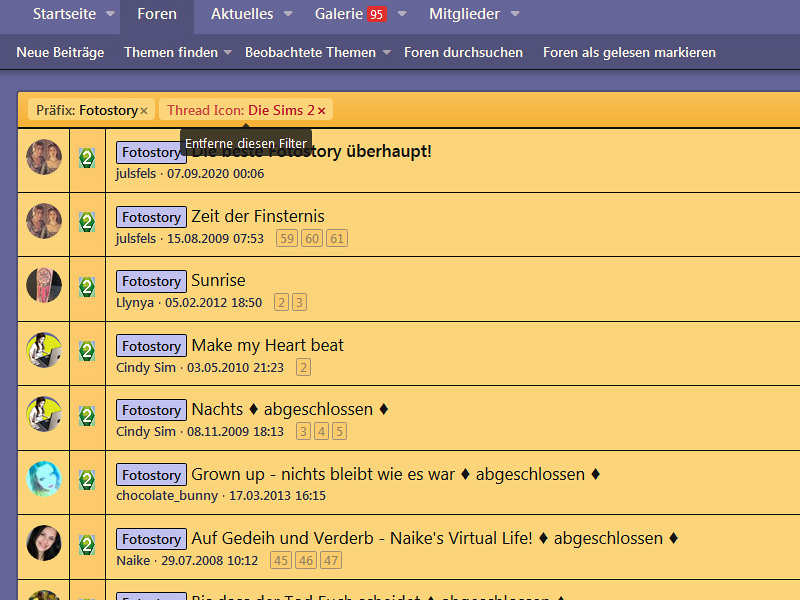Go to page 3 of Nachts thread
Image resolution: width=800 pixels, height=600 pixels.
(x=304, y=432)
